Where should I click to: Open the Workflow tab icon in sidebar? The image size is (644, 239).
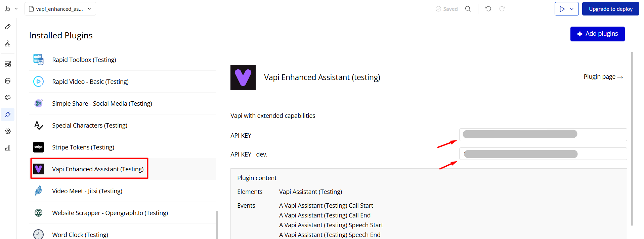click(8, 44)
